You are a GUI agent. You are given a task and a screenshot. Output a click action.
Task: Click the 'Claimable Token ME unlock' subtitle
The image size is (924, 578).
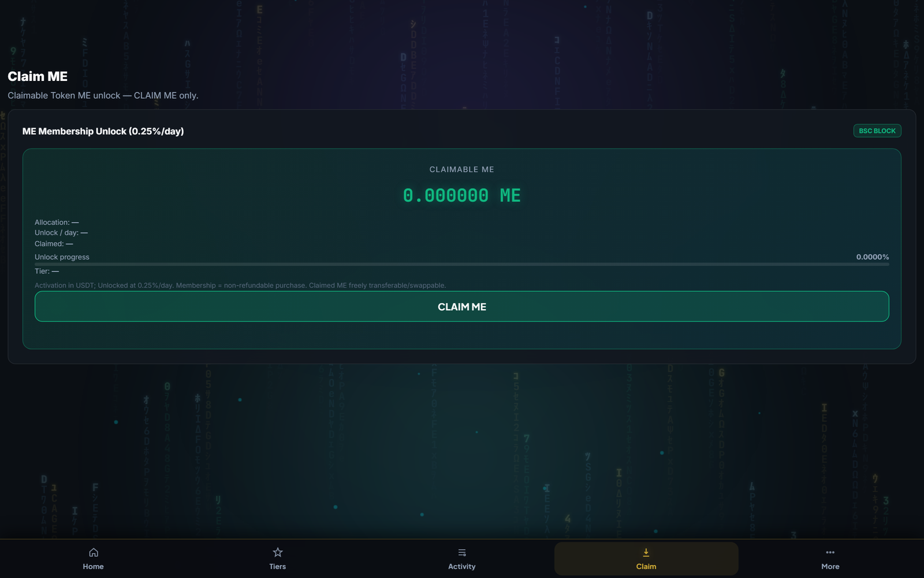[x=103, y=95]
